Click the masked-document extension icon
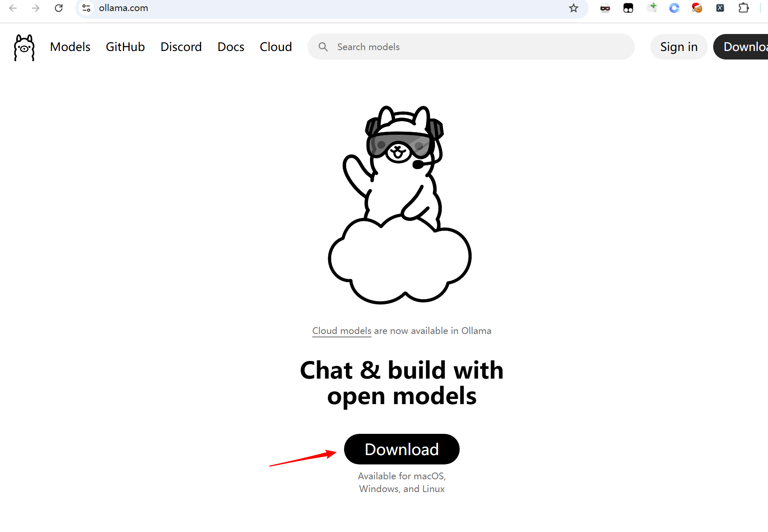Screen dimensions: 768x532 tap(605, 8)
